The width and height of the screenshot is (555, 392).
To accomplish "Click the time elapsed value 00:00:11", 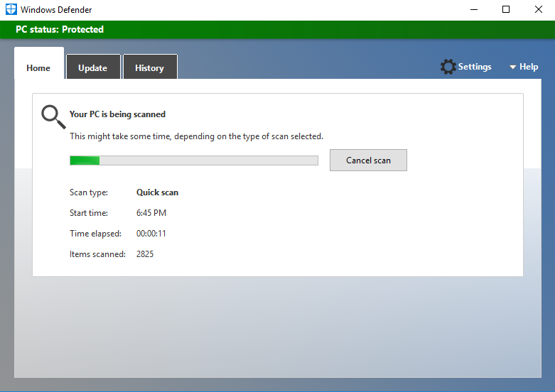I will click(x=151, y=234).
